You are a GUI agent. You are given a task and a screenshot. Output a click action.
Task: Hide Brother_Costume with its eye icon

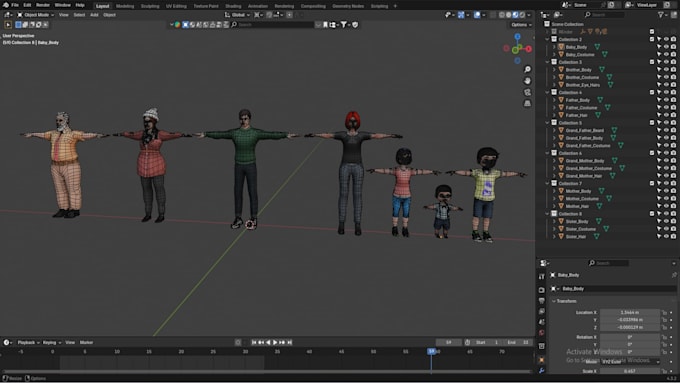[x=667, y=77]
